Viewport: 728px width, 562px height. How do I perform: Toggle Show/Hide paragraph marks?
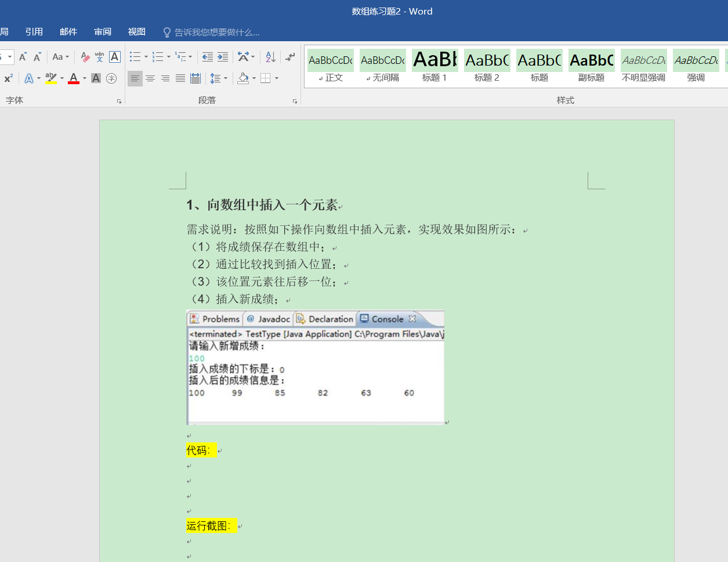point(290,57)
